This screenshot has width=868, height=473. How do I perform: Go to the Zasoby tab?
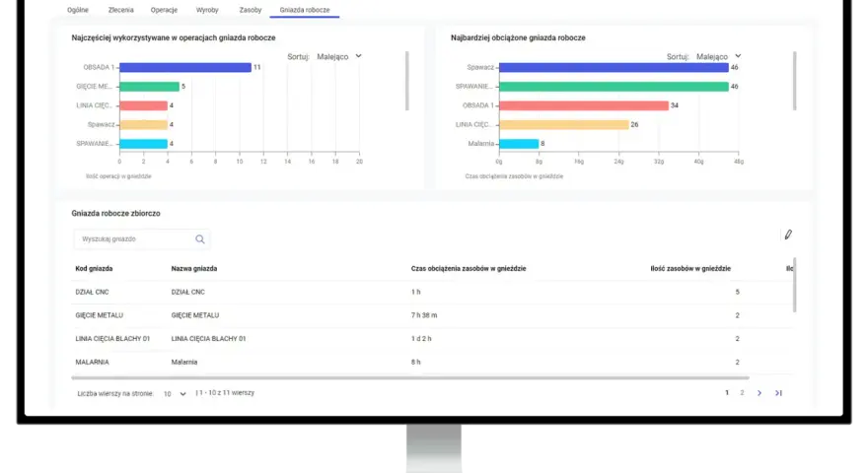click(x=251, y=10)
